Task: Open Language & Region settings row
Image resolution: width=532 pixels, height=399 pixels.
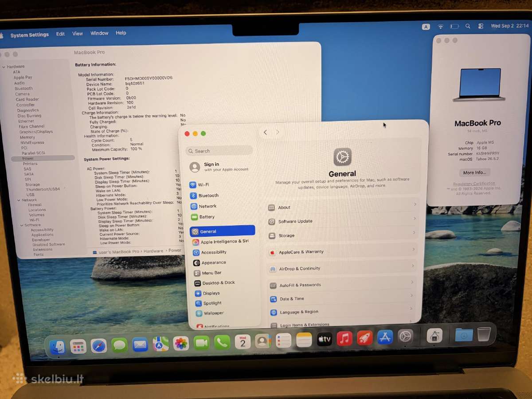Action: point(341,312)
